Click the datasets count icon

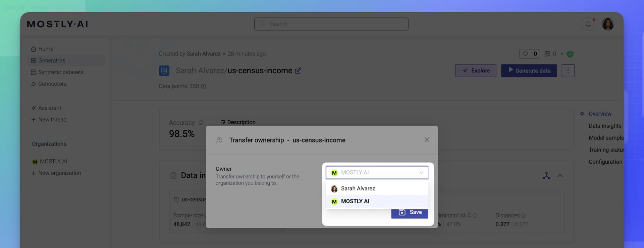coord(547,53)
